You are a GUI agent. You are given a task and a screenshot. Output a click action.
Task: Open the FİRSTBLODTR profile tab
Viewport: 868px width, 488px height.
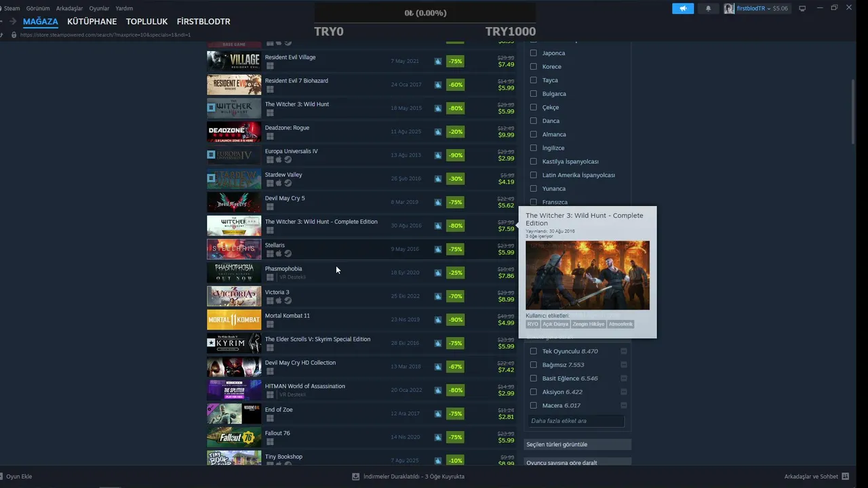coord(203,22)
